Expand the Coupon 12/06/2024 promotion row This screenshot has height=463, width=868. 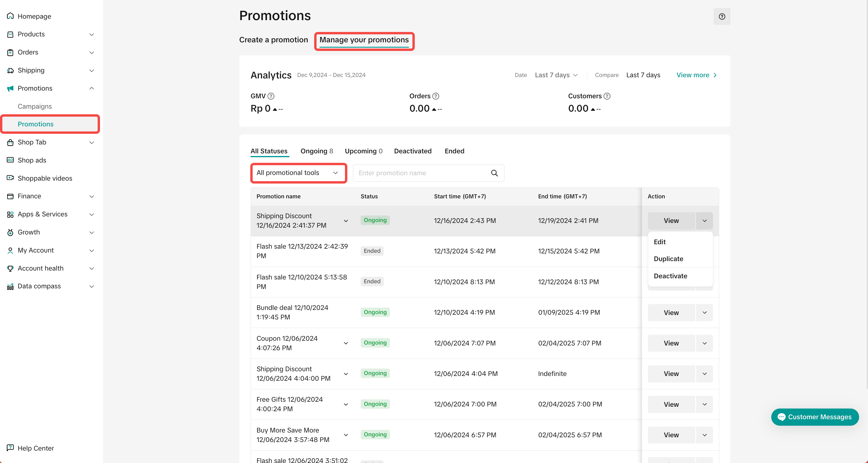coord(346,343)
